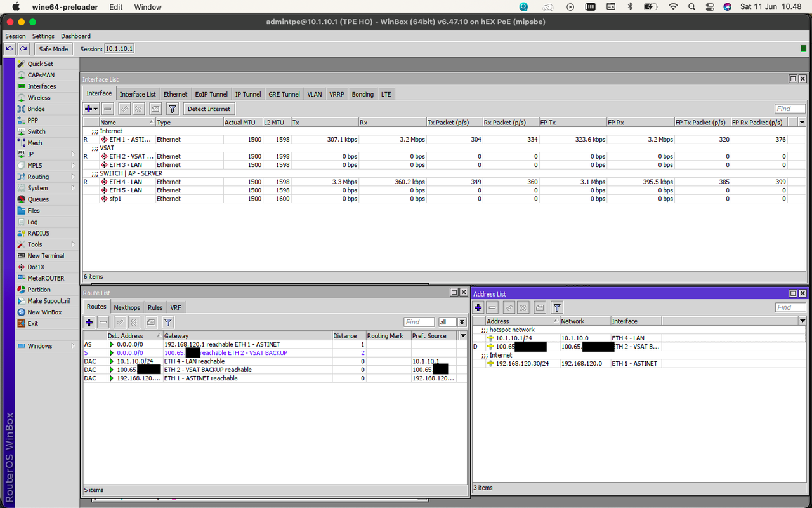Expand the MPLS submenu

pyautogui.click(x=73, y=166)
